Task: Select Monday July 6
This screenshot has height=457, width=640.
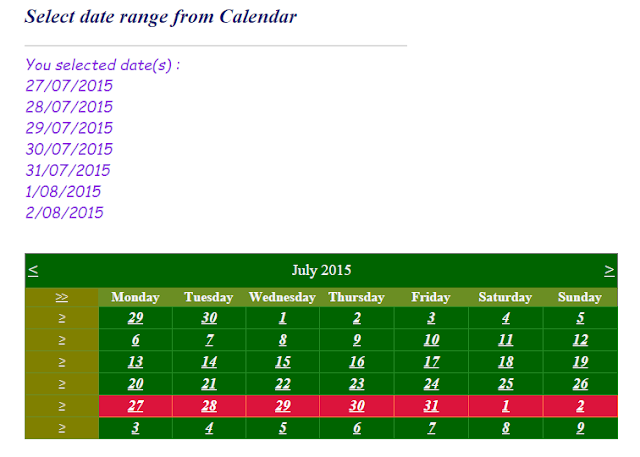Action: click(x=136, y=340)
